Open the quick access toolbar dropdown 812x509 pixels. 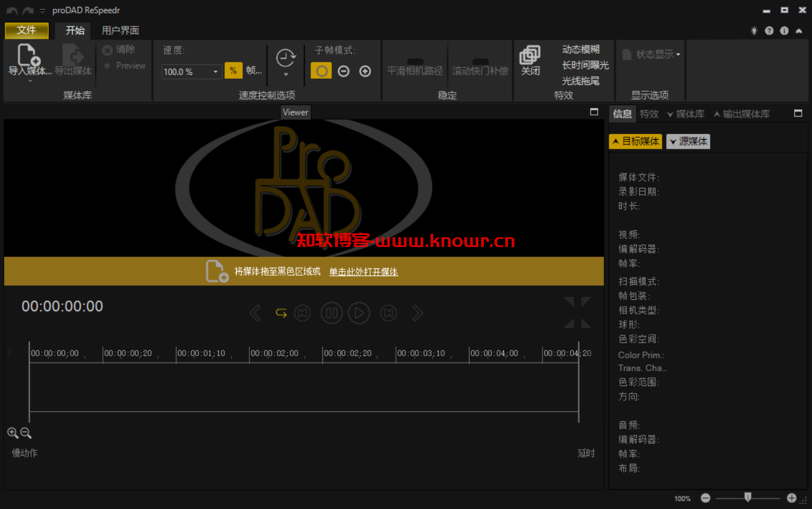(x=43, y=11)
